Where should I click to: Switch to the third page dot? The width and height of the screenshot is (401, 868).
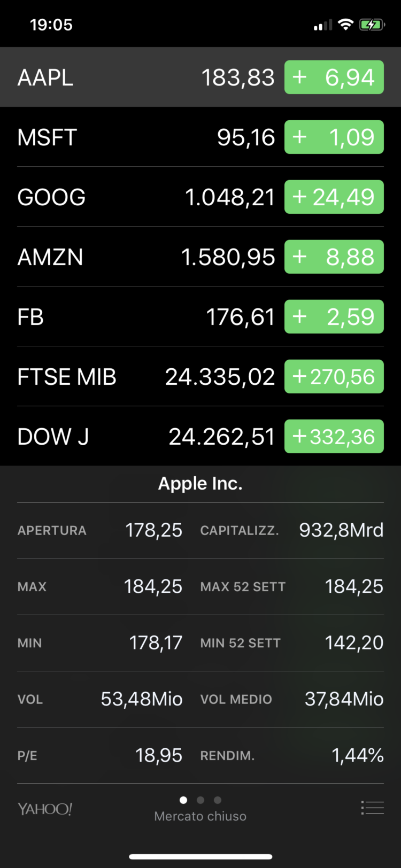pos(218,800)
